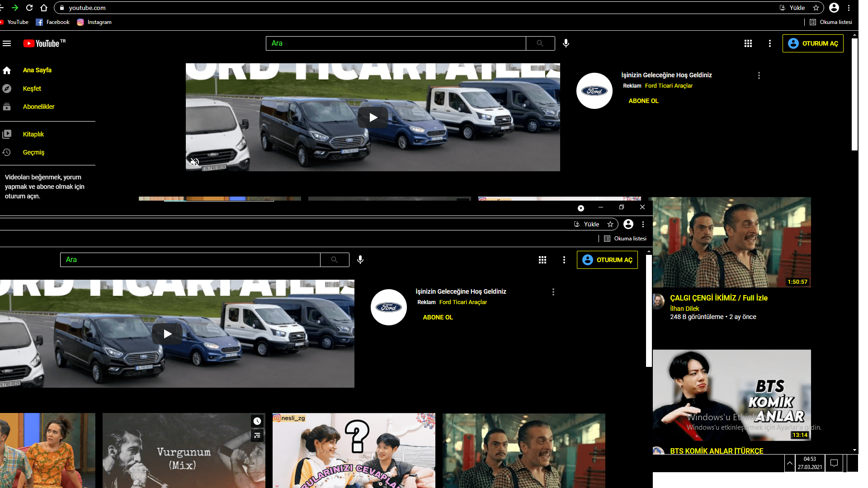Open tab search dropdown in front window
This screenshot has height=488, width=868.
[x=581, y=208]
